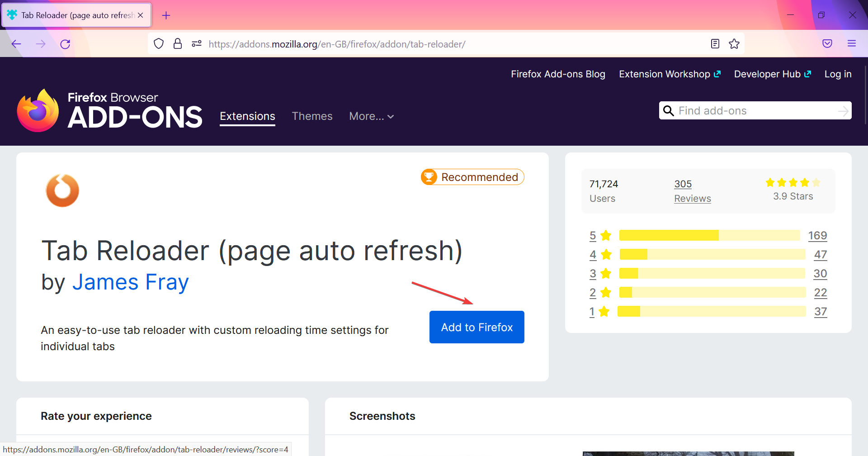Visit author James Fray's profile
Viewport: 868px width, 456px height.
pyautogui.click(x=130, y=281)
